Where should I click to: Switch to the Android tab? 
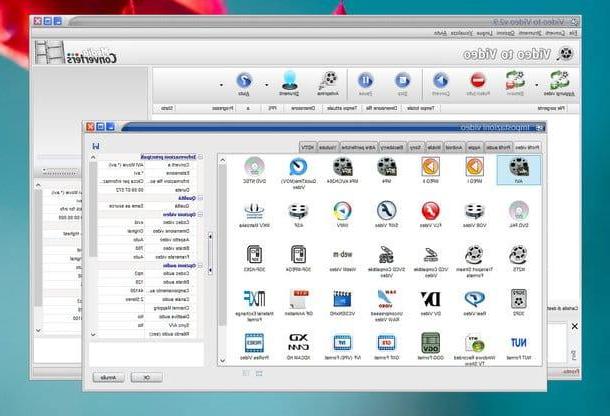click(454, 147)
